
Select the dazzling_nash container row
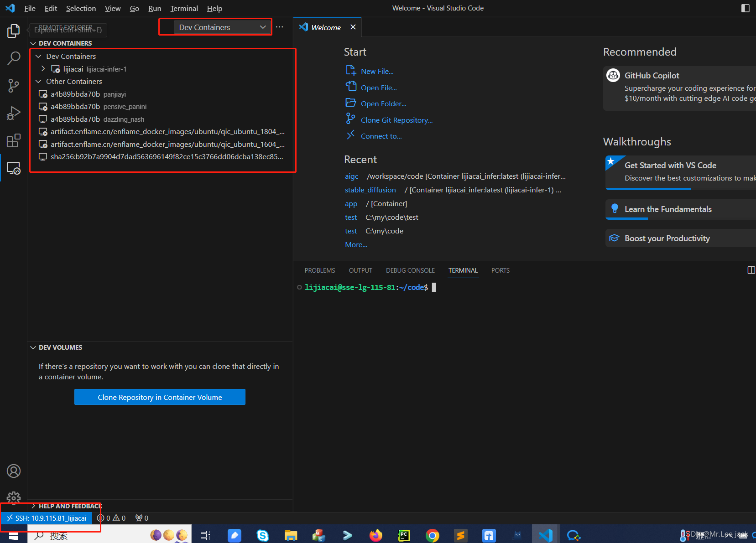click(160, 119)
